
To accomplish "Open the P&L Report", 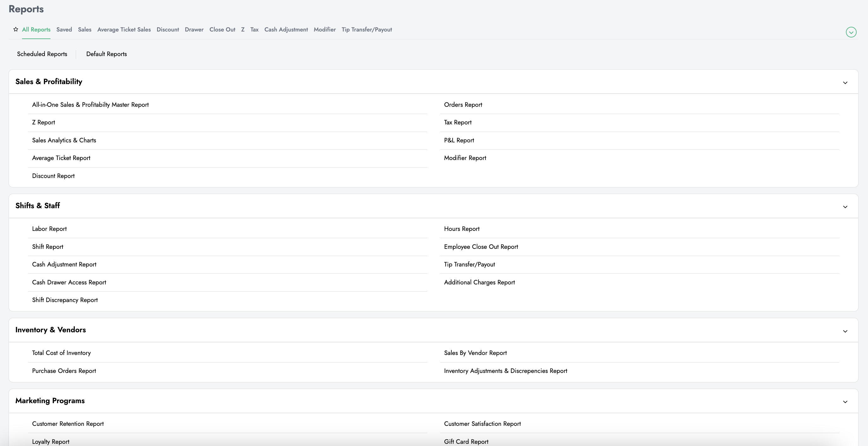I will click(459, 140).
